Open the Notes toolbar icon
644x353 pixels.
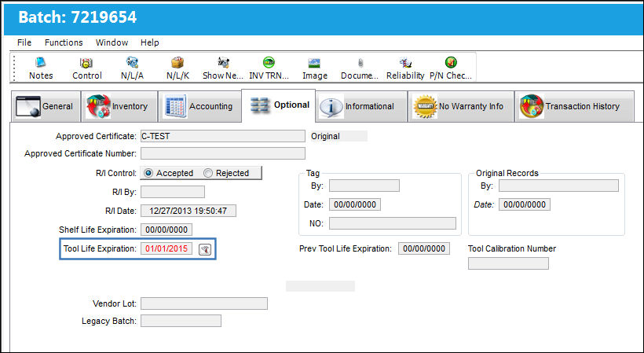click(41, 68)
